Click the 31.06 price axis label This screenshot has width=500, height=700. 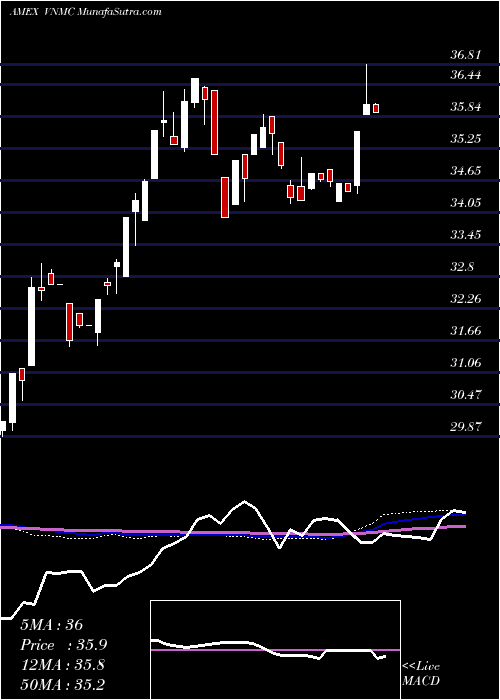pyautogui.click(x=466, y=362)
